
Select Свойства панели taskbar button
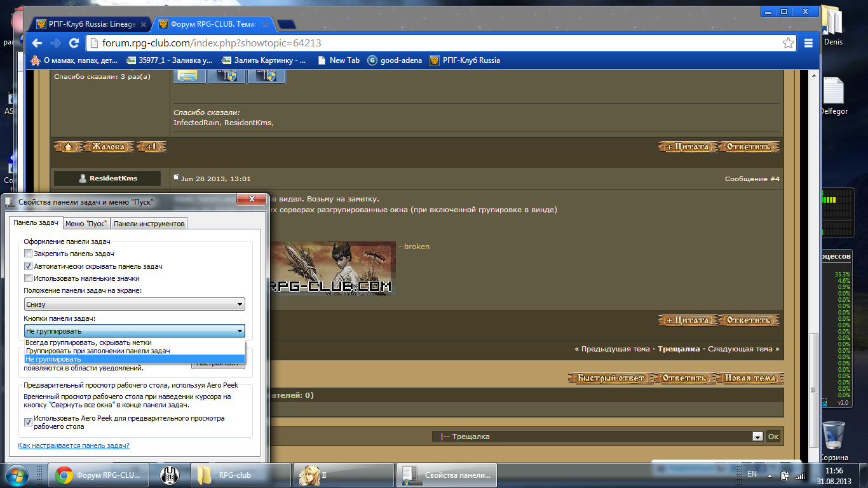click(x=446, y=475)
